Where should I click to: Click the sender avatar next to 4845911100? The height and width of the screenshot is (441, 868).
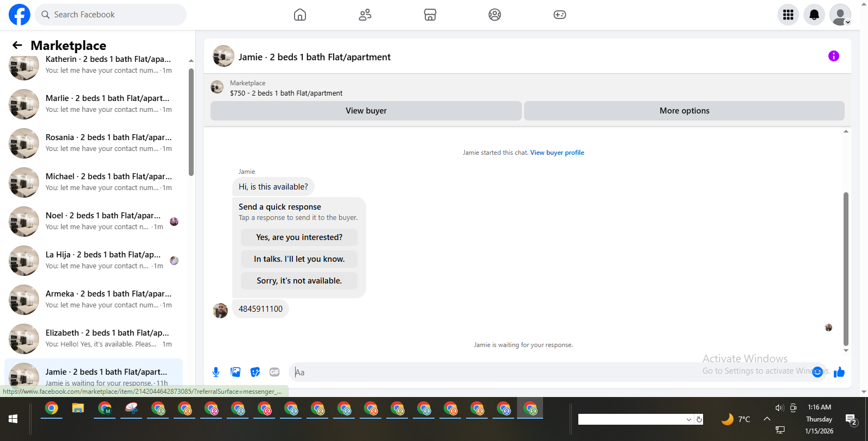(x=220, y=311)
